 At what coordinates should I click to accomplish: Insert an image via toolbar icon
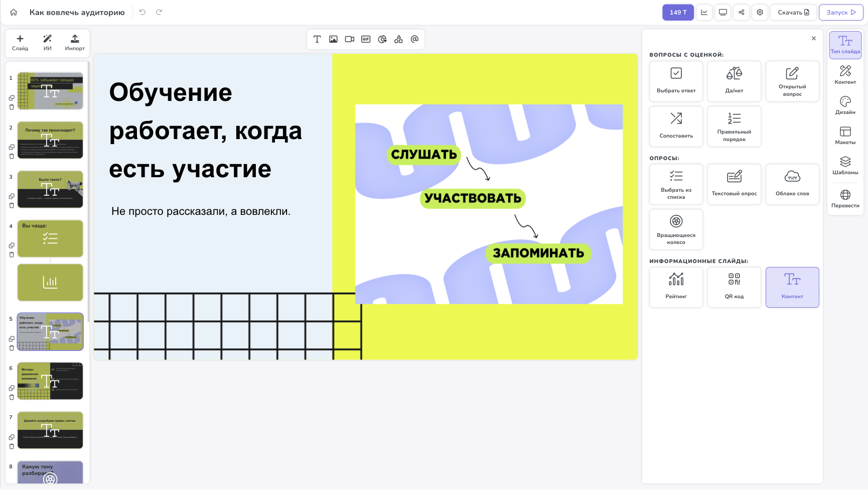coord(333,39)
